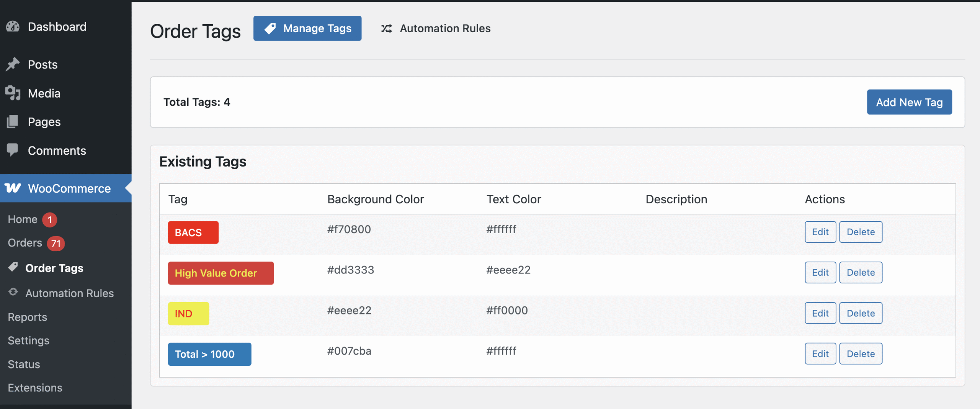Click the Comments speech bubble icon
Image resolution: width=980 pixels, height=409 pixels.
13,150
